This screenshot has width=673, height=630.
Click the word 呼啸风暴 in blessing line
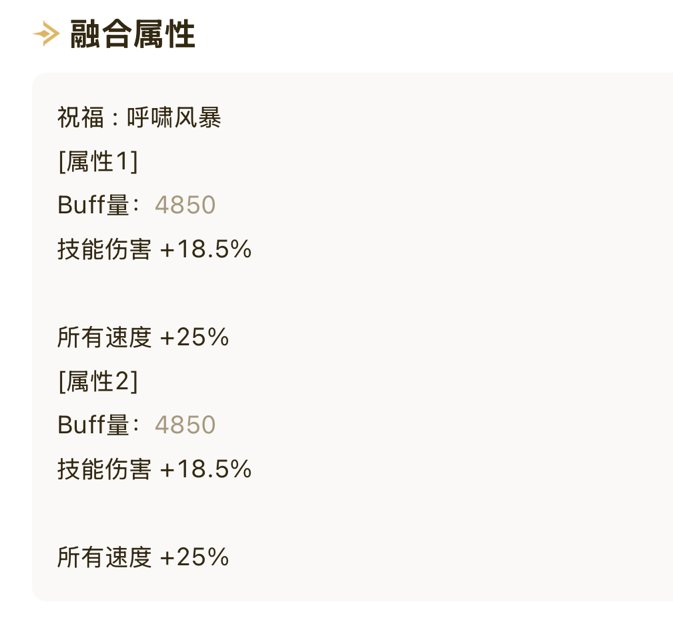tap(174, 118)
